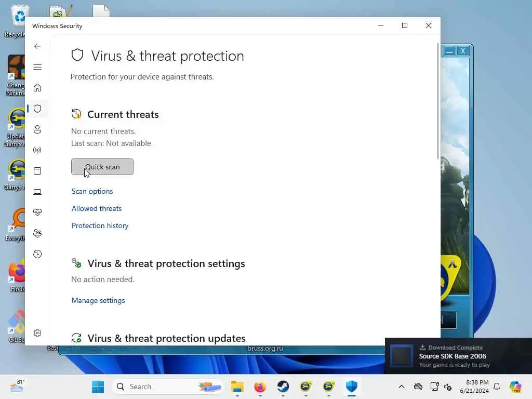The height and width of the screenshot is (399, 532).
Task: Click the Virus & threat protection updates heading
Action: (167, 338)
